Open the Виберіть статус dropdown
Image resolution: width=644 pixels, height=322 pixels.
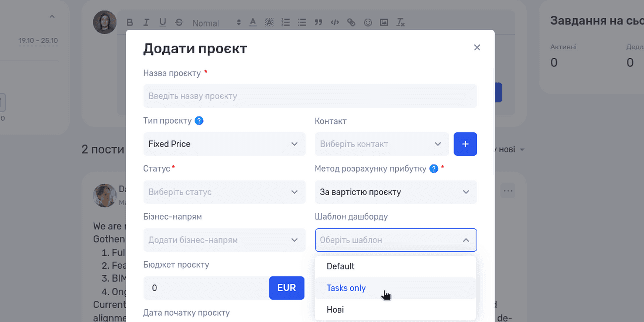click(224, 192)
